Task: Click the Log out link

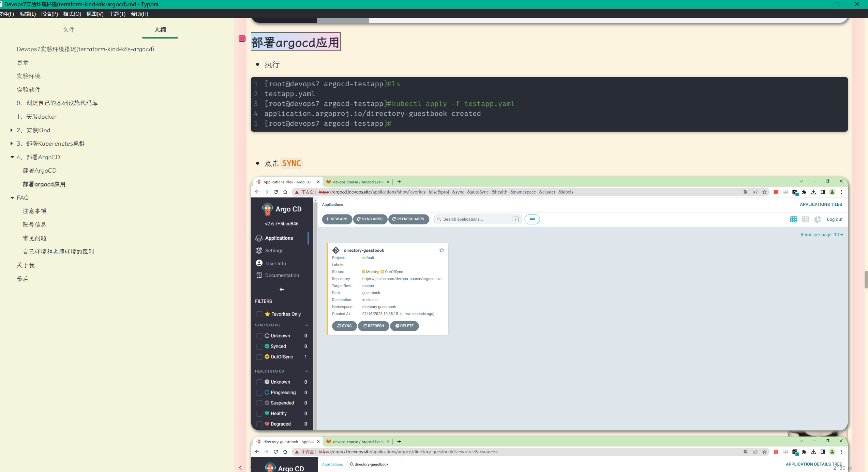Action: click(x=835, y=219)
